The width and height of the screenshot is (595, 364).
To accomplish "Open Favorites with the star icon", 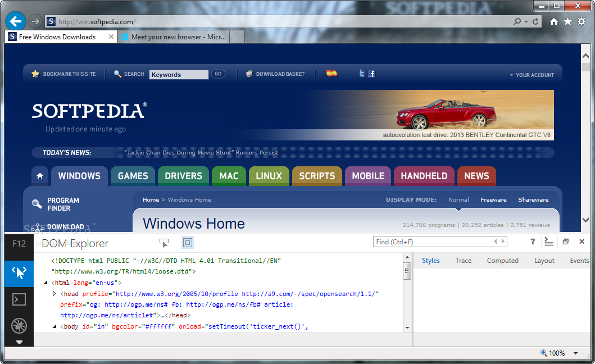I will coord(567,22).
